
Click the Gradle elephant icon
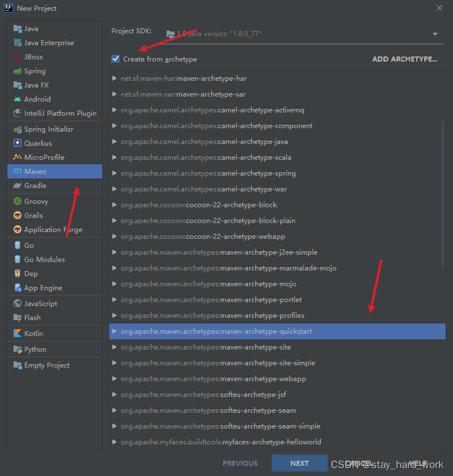[x=18, y=185]
